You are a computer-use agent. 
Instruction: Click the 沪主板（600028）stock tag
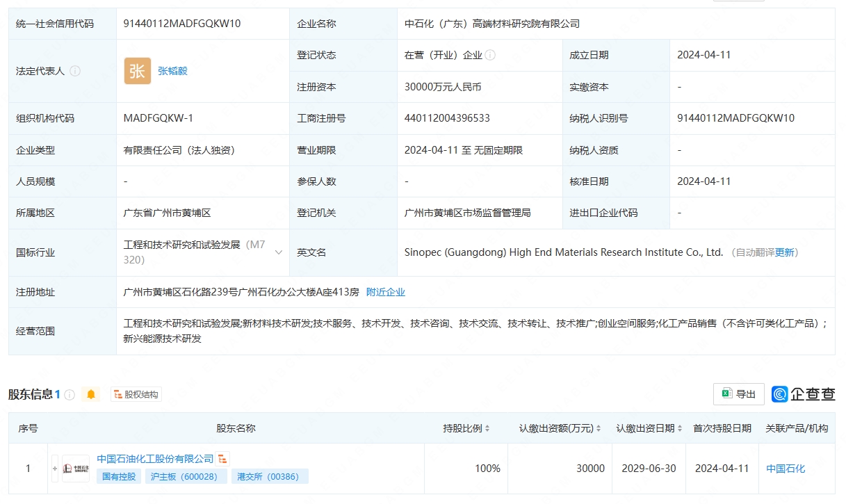[x=186, y=476]
